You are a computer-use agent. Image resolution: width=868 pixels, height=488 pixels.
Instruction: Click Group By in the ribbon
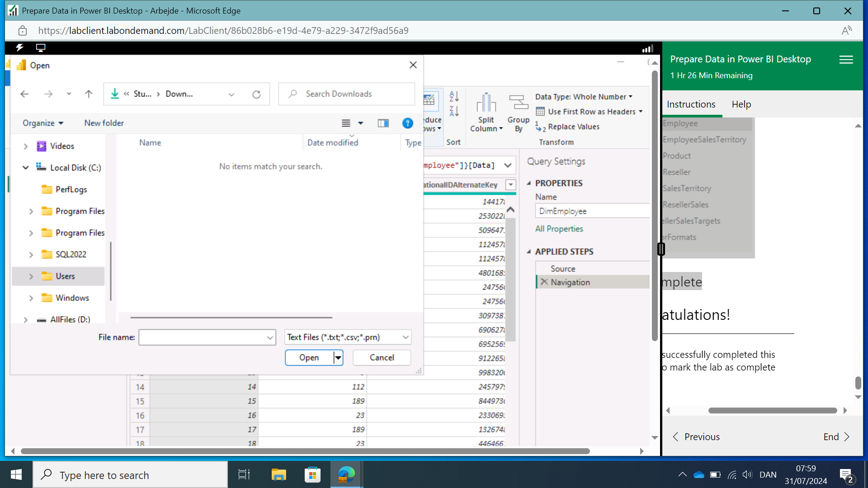coord(519,112)
